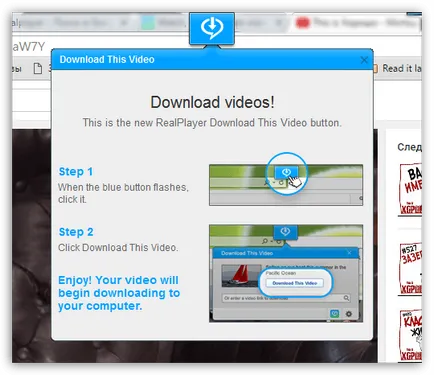Click the Step 2 illustration image
The width and height of the screenshot is (434, 375).
pyautogui.click(x=286, y=273)
